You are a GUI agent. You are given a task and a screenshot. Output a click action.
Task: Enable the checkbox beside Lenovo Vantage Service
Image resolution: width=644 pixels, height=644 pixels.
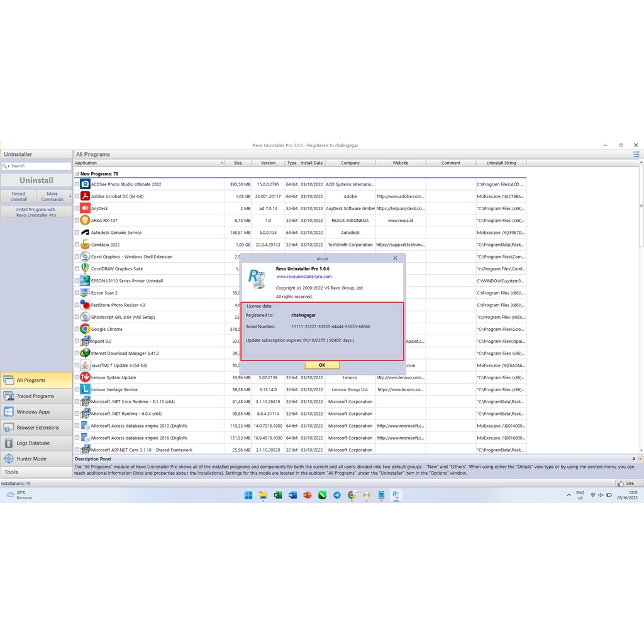[77, 390]
